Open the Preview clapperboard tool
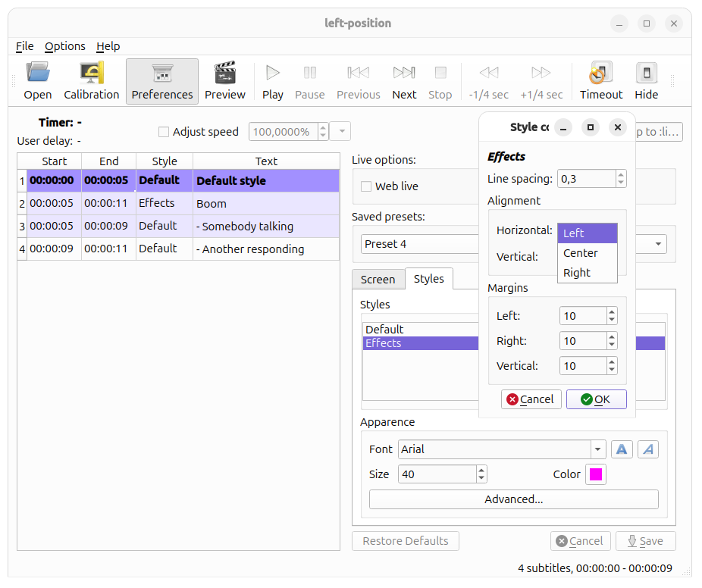The width and height of the screenshot is (702, 588). [224, 81]
